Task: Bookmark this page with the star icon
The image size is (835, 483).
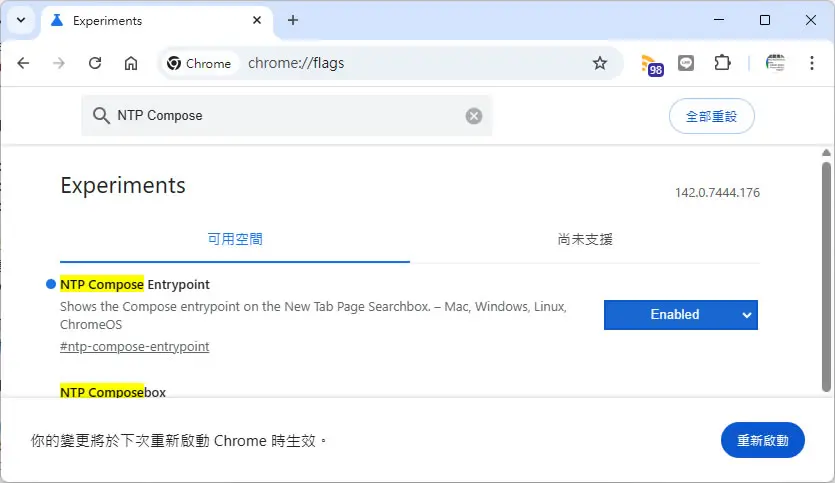Action: pyautogui.click(x=600, y=63)
